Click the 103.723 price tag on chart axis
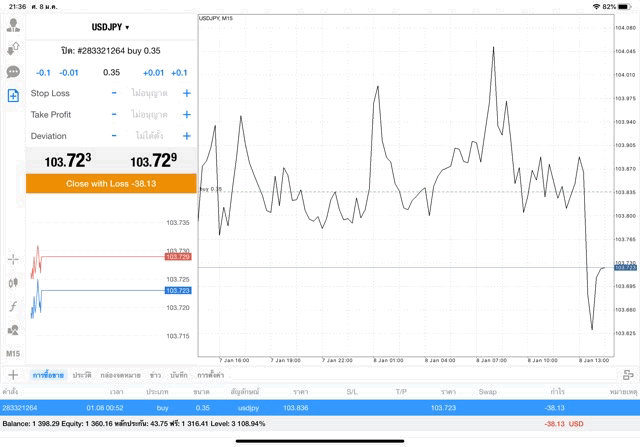 point(625,267)
